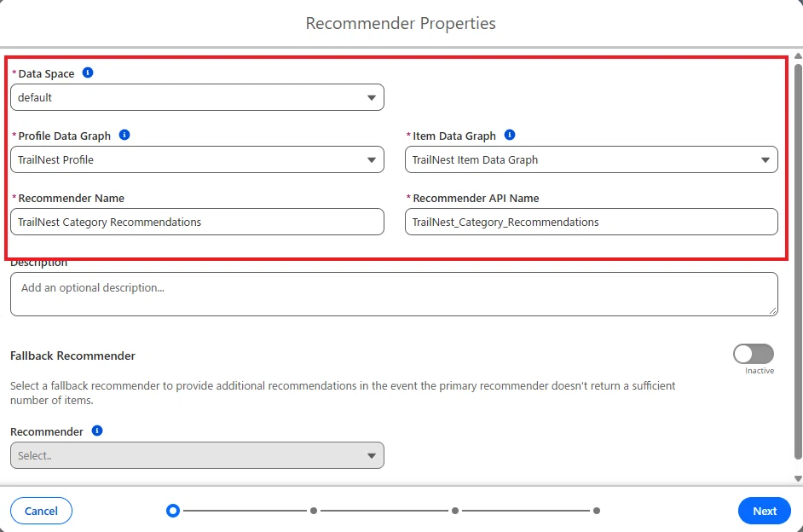Click the Cancel button
The image size is (803, 532).
pyautogui.click(x=41, y=511)
